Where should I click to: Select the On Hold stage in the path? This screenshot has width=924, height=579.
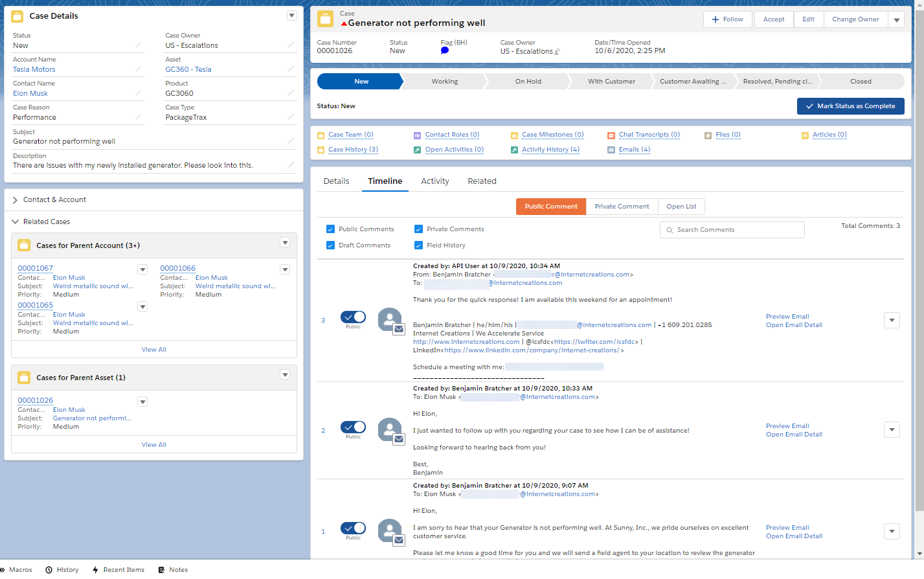pyautogui.click(x=528, y=82)
